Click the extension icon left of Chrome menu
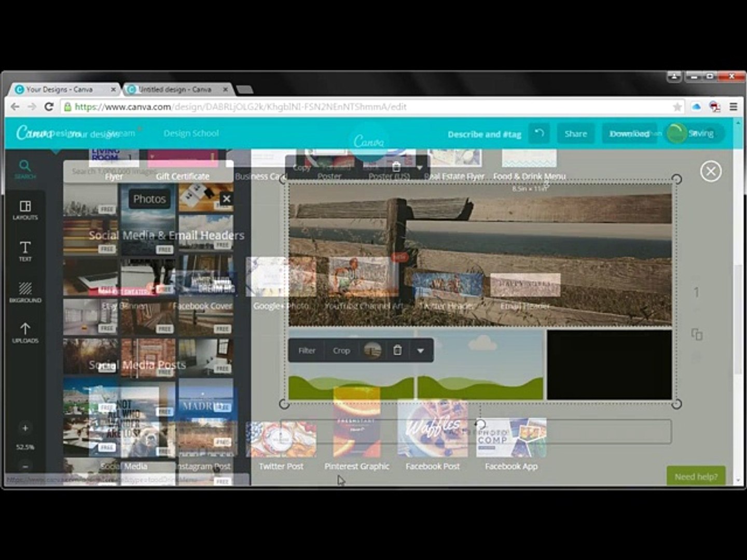This screenshot has width=747, height=560. click(x=715, y=106)
